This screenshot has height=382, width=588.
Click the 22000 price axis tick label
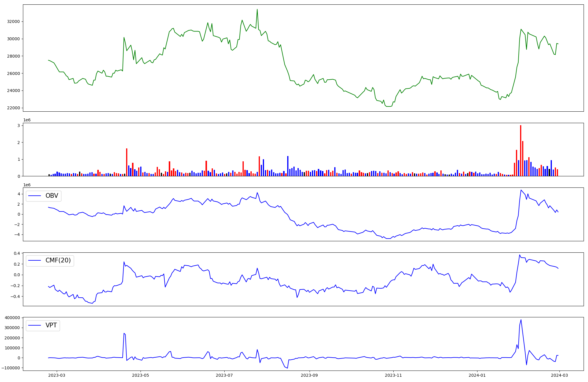13,108
